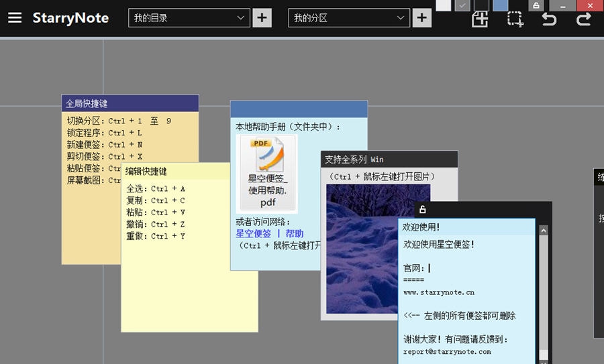This screenshot has width=604, height=364.
Task: Undo the last action
Action: tap(549, 19)
